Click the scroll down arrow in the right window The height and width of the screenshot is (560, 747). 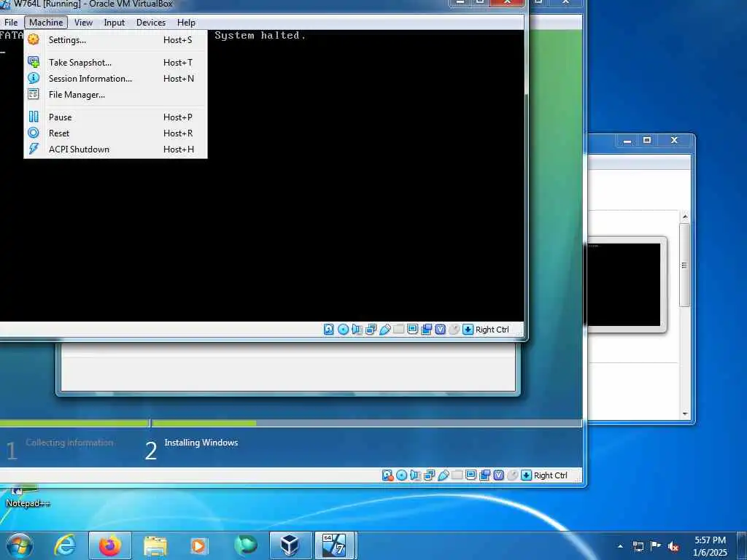click(684, 414)
